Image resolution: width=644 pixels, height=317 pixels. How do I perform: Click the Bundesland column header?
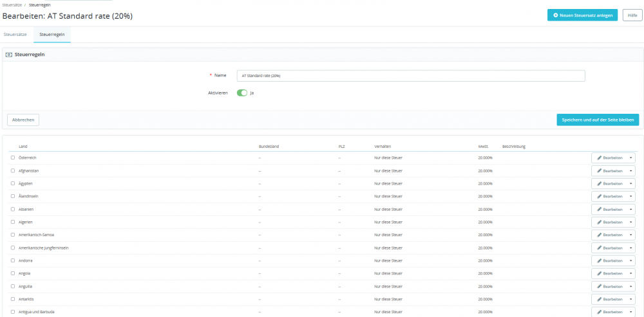(269, 147)
